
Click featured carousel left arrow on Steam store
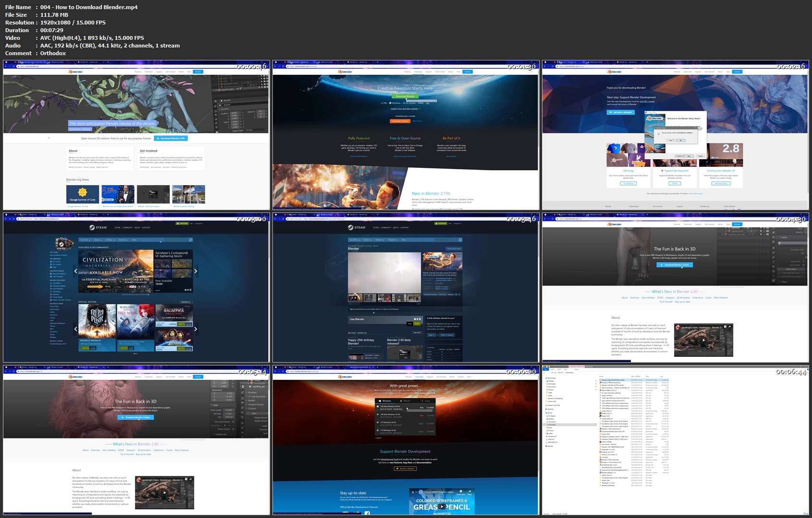pos(75,271)
